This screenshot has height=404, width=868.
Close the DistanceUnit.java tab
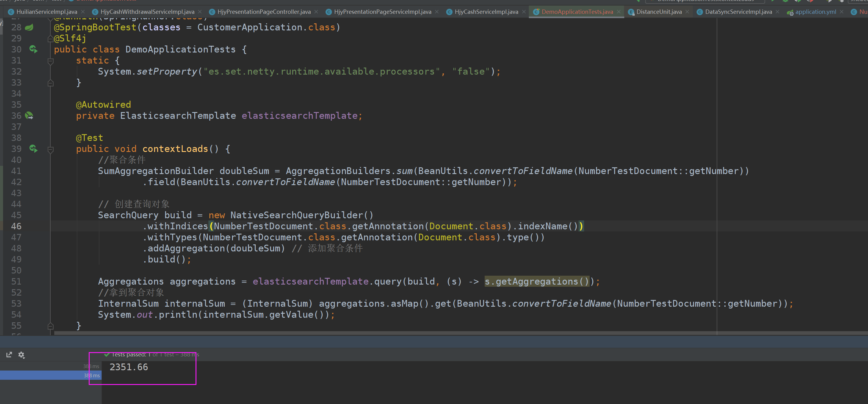tap(687, 12)
